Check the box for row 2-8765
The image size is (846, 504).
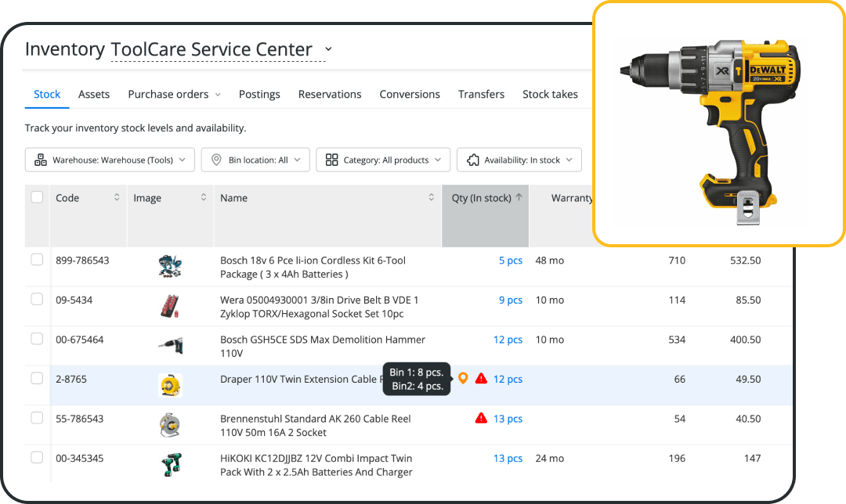(x=37, y=379)
